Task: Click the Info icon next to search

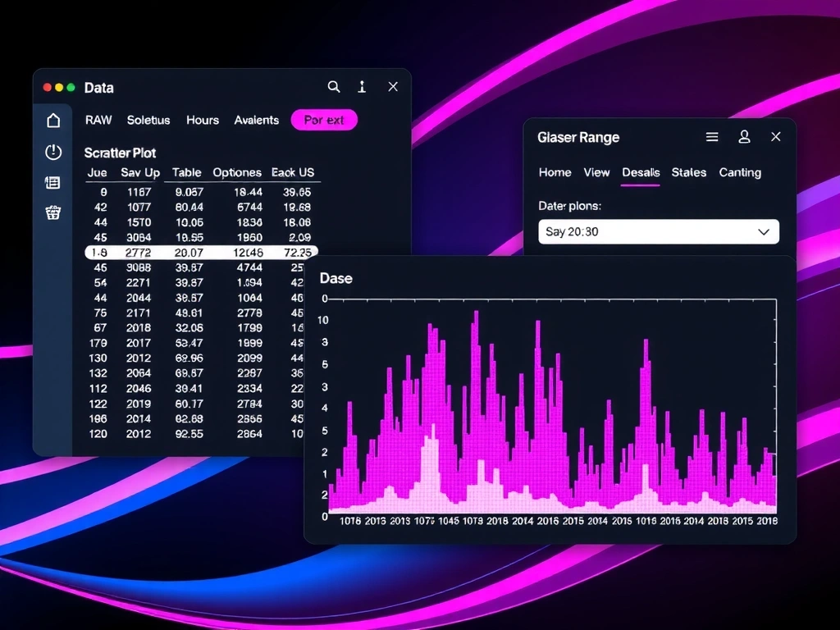Action: click(362, 86)
